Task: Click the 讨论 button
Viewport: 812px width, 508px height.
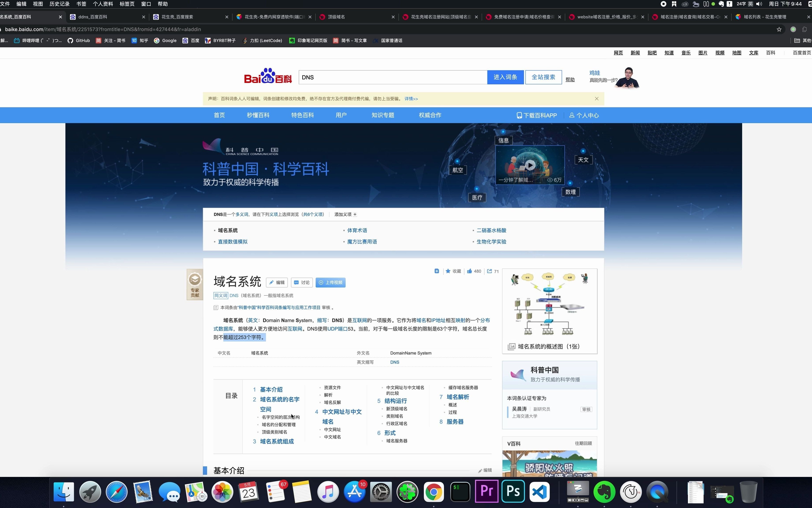Action: [x=302, y=283]
